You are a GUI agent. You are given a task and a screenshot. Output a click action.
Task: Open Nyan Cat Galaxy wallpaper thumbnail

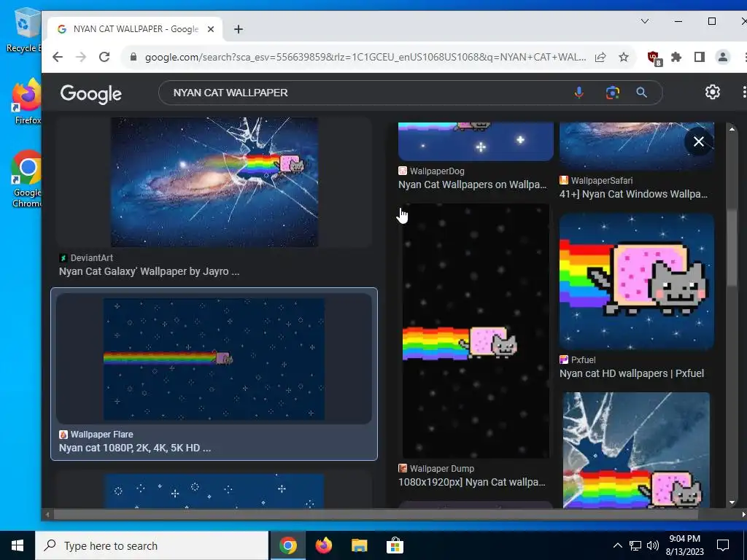pyautogui.click(x=214, y=182)
